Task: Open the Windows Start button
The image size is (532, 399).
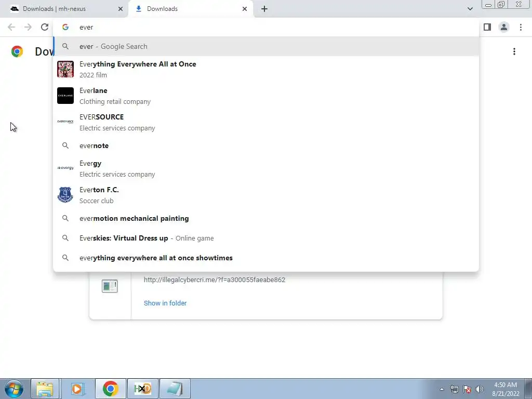Action: [x=14, y=389]
